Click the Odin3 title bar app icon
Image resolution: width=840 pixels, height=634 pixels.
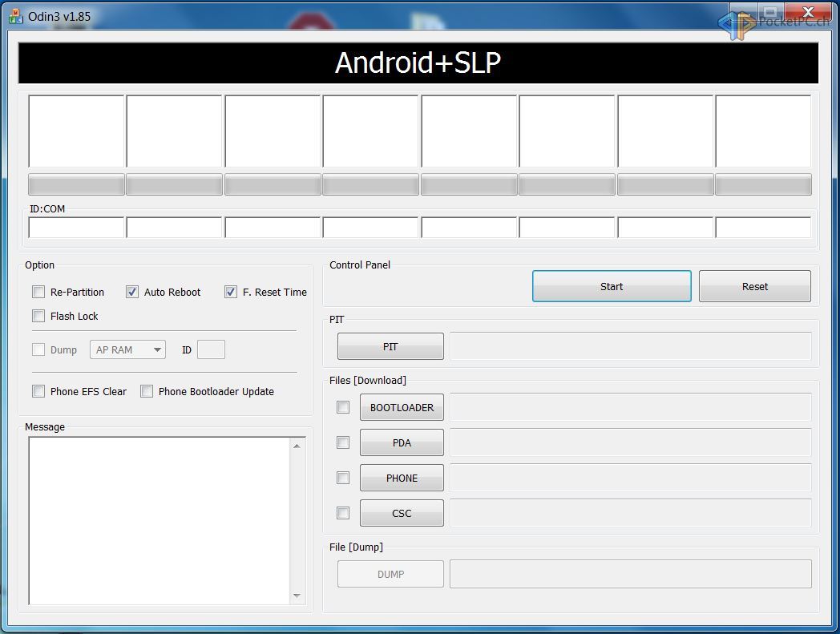tap(16, 16)
